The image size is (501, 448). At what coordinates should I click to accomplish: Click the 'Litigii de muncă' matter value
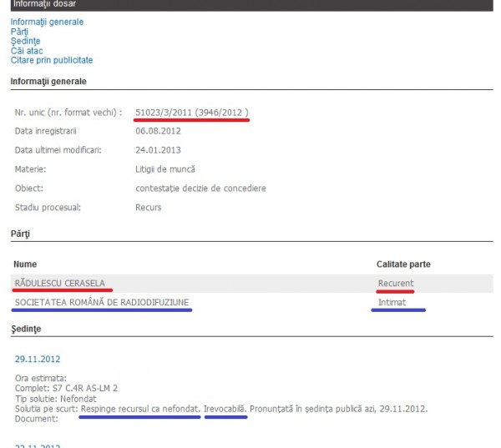[x=166, y=169]
